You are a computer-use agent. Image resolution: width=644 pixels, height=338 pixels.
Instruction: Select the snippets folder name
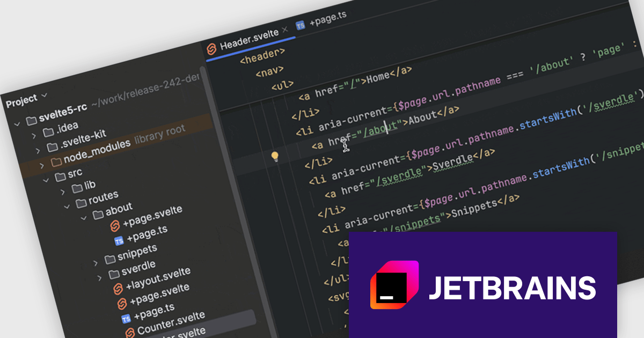tap(137, 253)
